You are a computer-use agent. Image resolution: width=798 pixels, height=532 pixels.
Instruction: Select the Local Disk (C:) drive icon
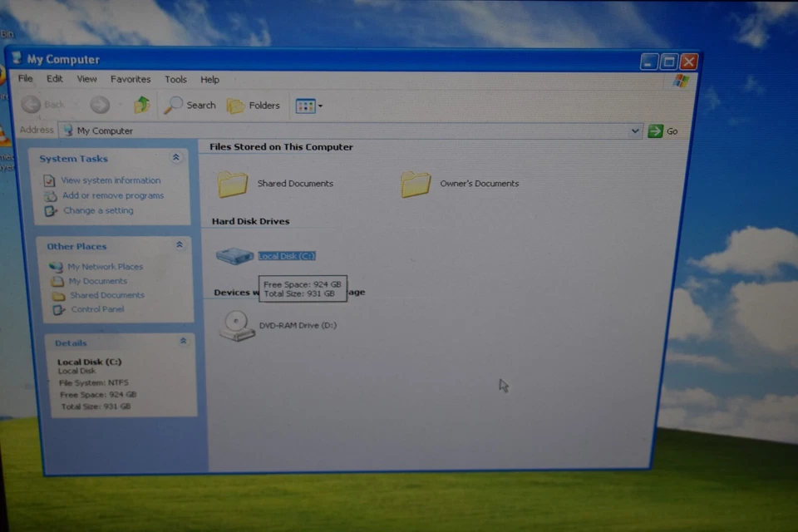[234, 255]
